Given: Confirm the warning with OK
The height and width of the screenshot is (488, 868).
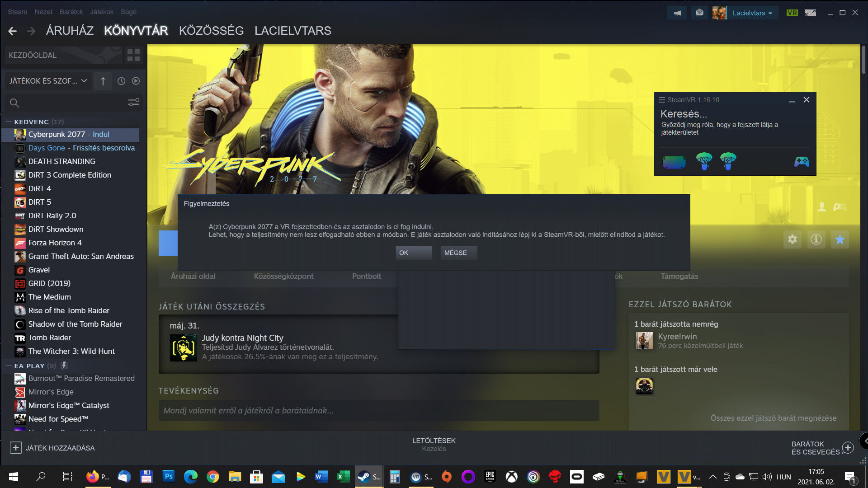Looking at the screenshot, I should pos(414,253).
